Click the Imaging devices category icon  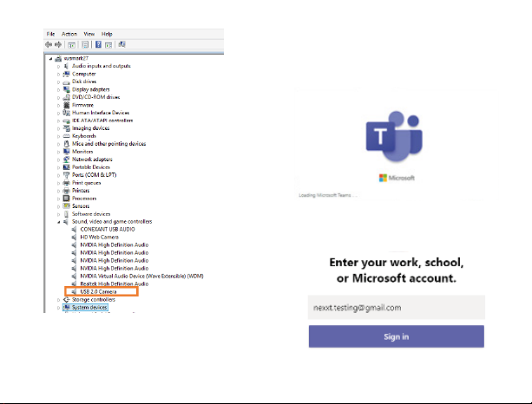[67, 128]
